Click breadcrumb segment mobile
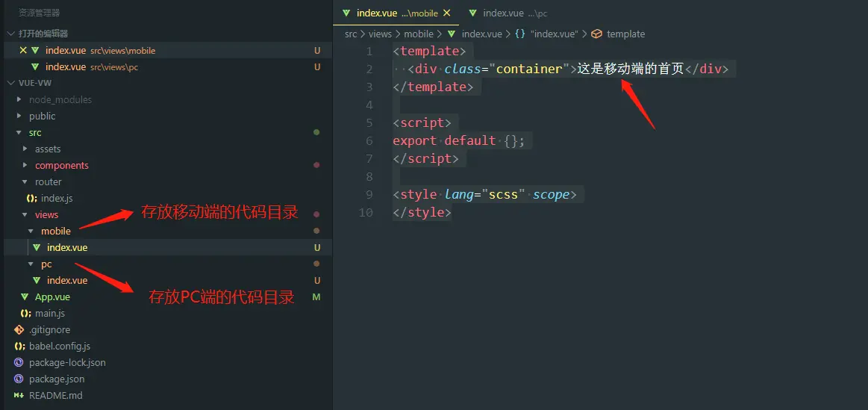The width and height of the screenshot is (868, 410). [419, 34]
